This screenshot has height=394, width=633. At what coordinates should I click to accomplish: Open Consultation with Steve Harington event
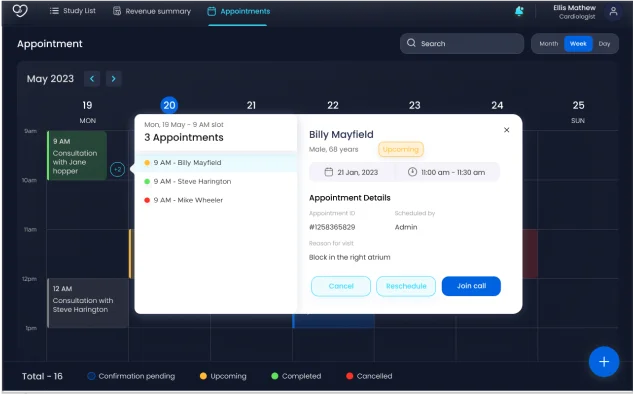pyautogui.click(x=88, y=303)
